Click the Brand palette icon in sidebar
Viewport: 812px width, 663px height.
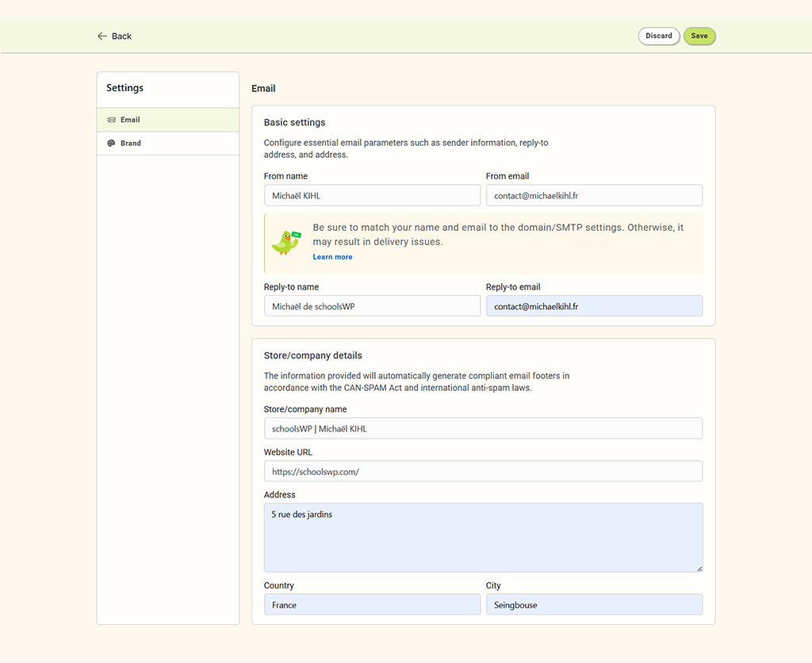point(111,144)
